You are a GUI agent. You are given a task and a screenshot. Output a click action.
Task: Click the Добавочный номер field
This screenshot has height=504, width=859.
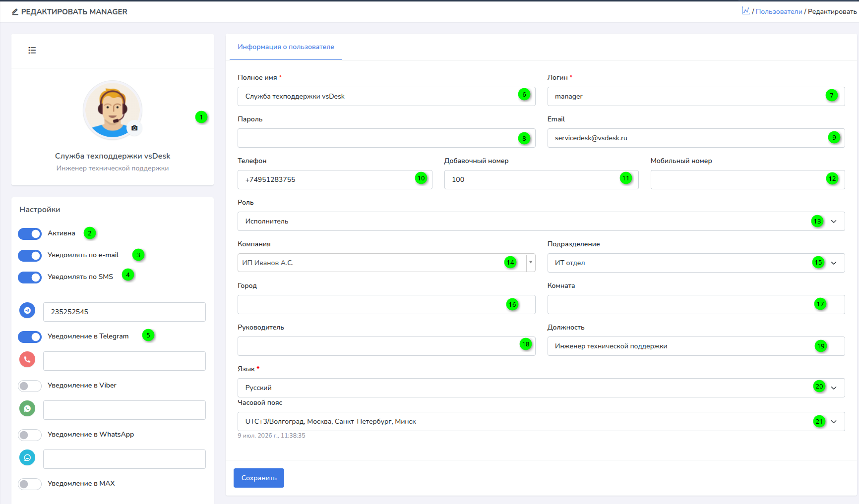click(541, 180)
